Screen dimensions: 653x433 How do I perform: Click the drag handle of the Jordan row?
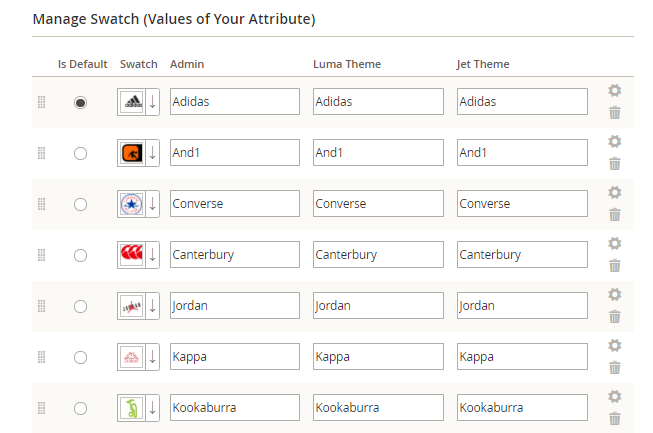[41, 306]
